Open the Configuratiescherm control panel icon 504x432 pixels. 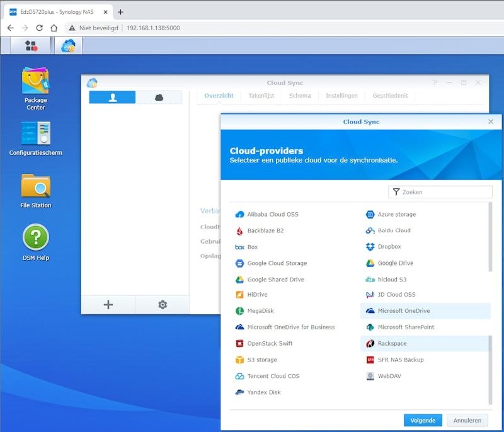(x=36, y=139)
